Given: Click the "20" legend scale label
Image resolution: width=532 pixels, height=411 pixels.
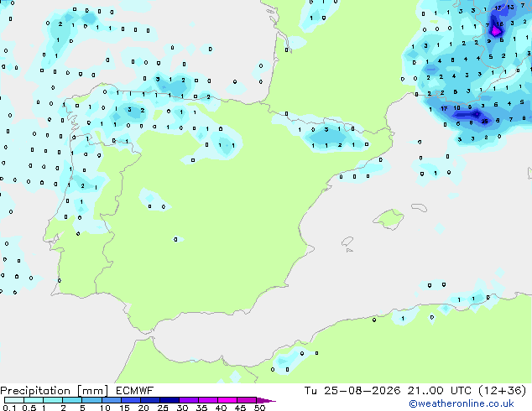Looking at the screenshot, I should tap(143, 408).
